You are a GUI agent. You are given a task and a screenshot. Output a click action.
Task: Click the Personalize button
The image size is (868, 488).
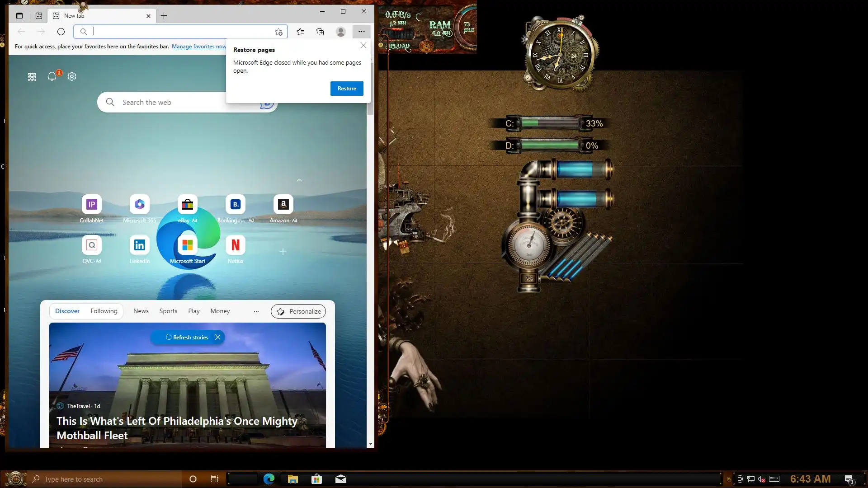[298, 311]
